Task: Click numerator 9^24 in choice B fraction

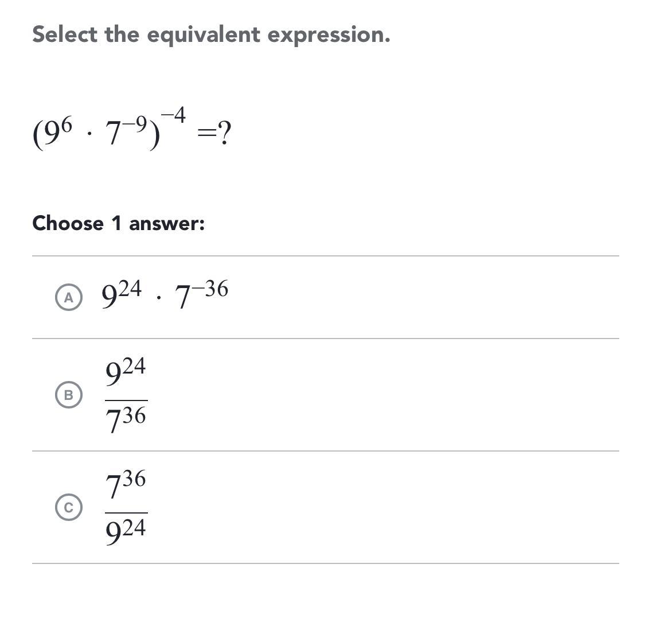Action: (126, 372)
